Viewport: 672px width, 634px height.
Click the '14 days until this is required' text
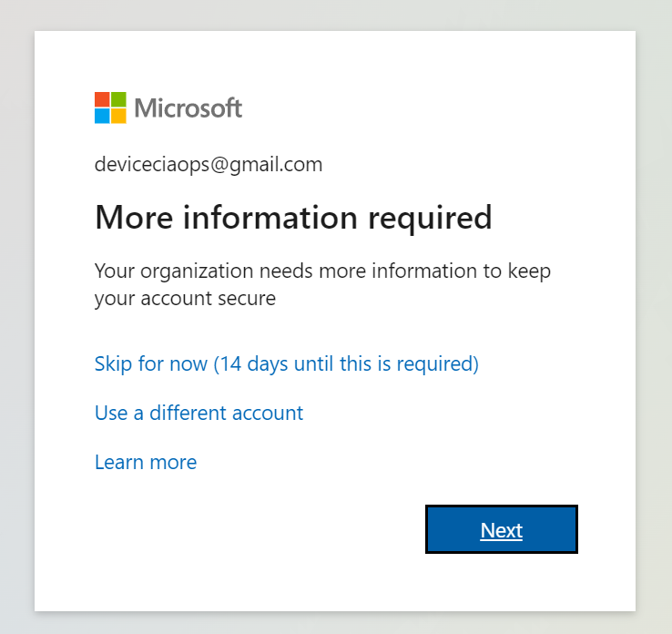pyautogui.click(x=346, y=364)
